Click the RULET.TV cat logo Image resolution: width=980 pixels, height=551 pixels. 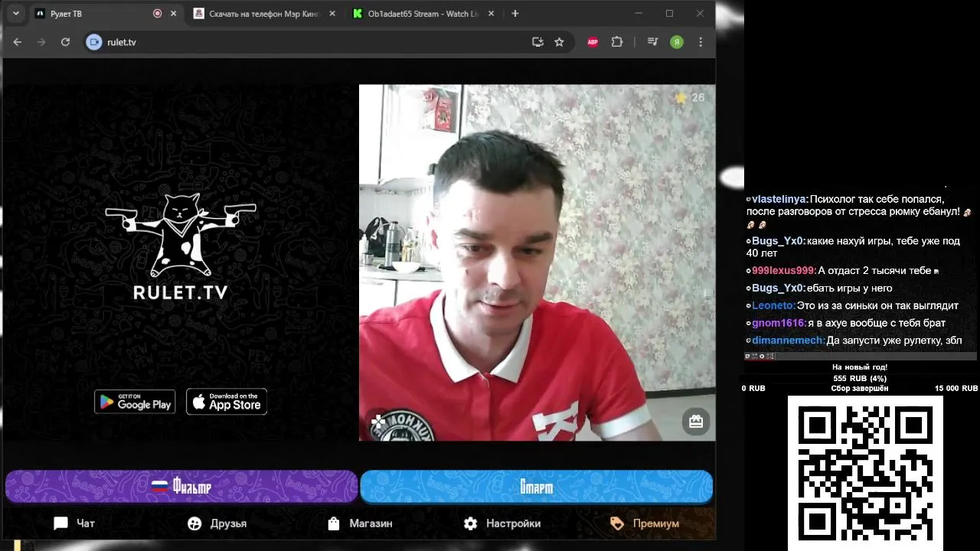[181, 246]
